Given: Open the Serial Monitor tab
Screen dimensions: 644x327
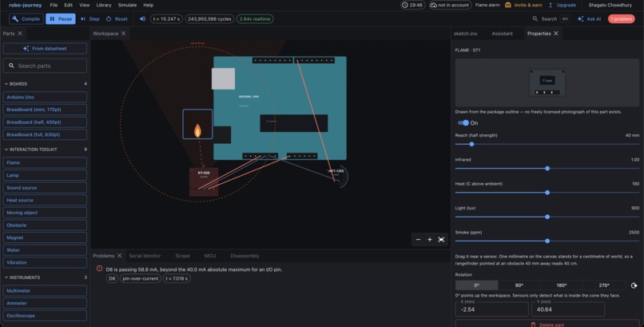Looking at the screenshot, I should coord(145,256).
